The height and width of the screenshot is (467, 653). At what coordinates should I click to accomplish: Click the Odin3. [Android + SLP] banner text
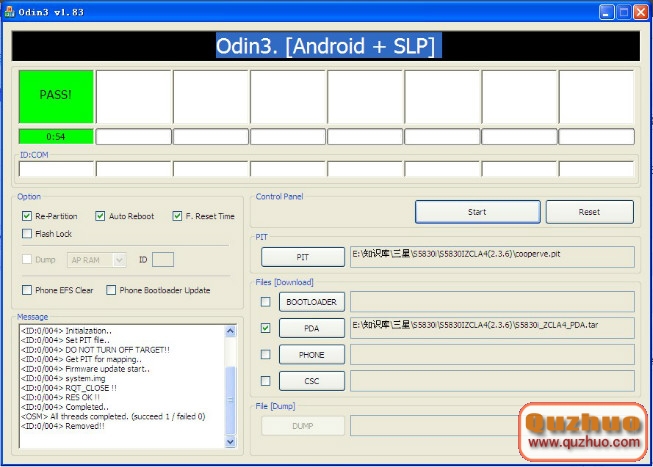click(x=326, y=46)
